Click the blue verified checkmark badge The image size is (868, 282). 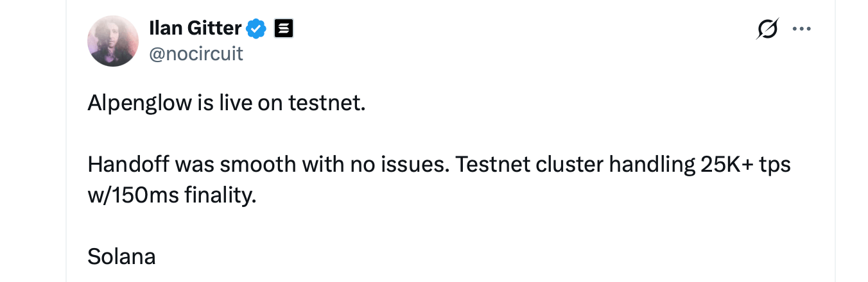[257, 28]
